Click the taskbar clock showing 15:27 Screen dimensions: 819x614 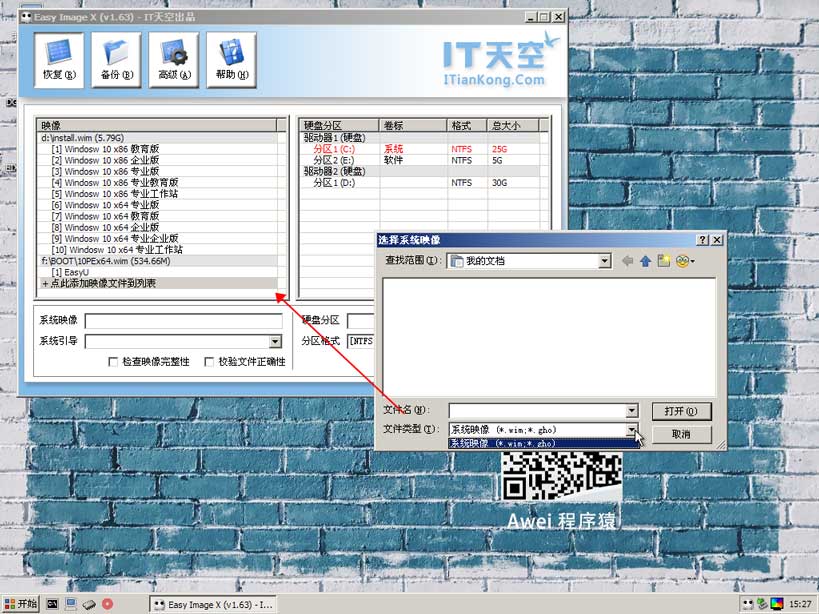click(x=801, y=604)
